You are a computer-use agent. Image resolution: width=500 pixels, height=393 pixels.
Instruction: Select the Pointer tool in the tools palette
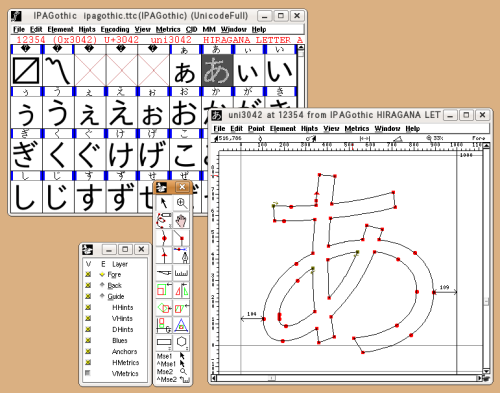coord(164,203)
